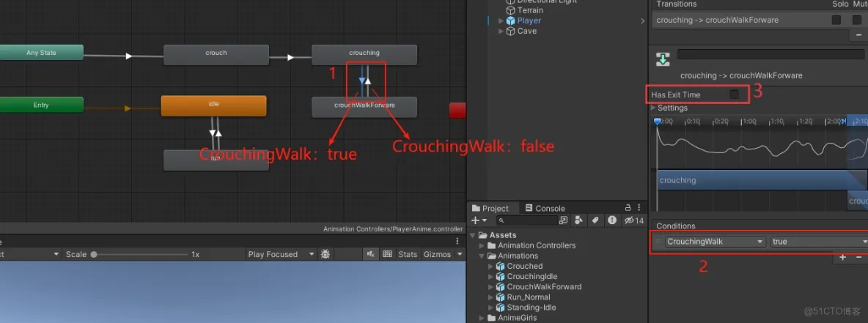Click the green transition icon in Inspector
The width and height of the screenshot is (868, 323).
[663, 58]
